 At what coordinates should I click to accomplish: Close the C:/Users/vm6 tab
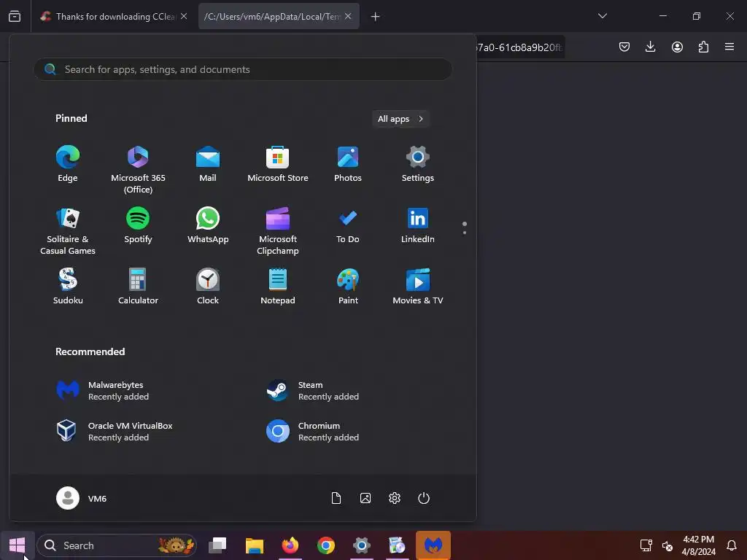click(x=348, y=16)
